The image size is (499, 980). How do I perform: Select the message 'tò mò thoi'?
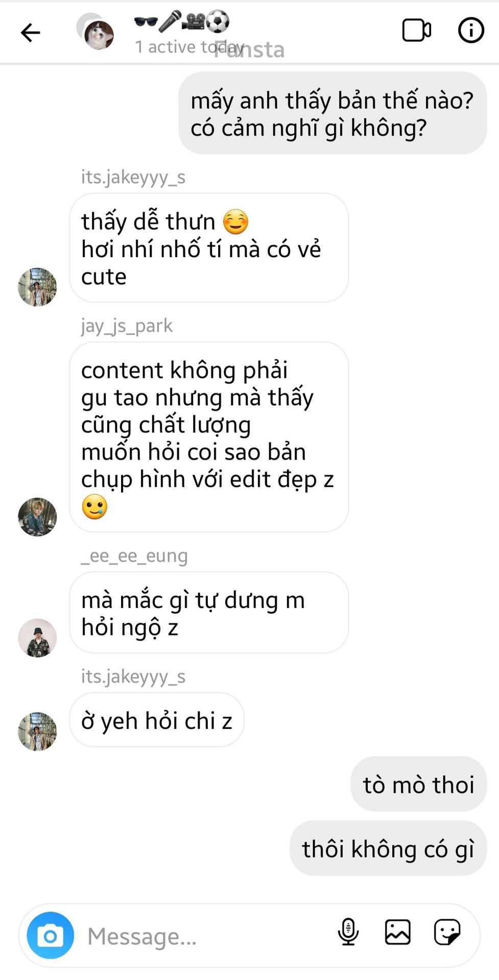(x=418, y=784)
